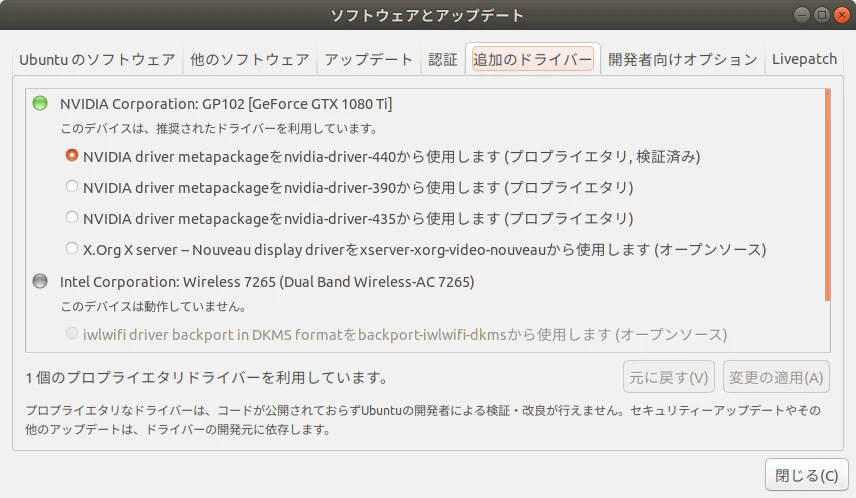Select the nvidia-driver-440 radio button

pos(72,156)
